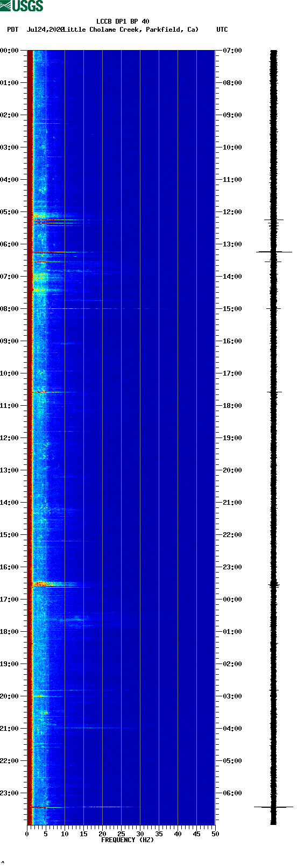Click the USGS logo
The width and height of the screenshot is (297, 868).
22,6
